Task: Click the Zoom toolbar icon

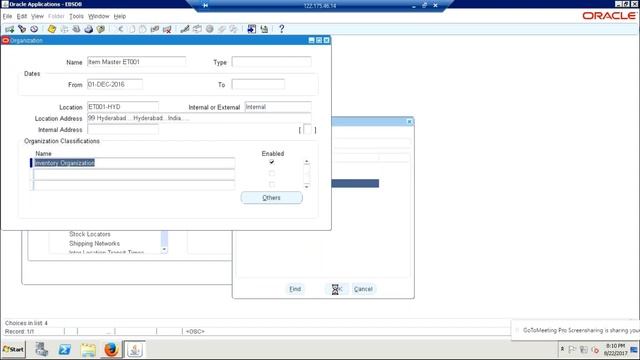Action: (197, 29)
